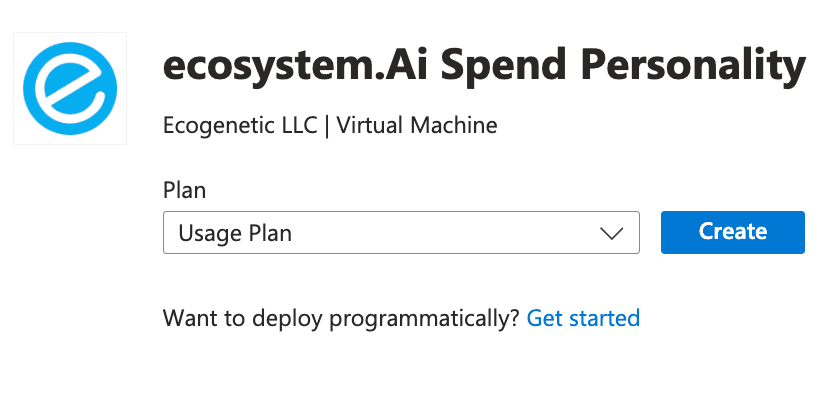The image size is (816, 400).
Task: Click the Virtual Machine type label
Action: click(417, 126)
